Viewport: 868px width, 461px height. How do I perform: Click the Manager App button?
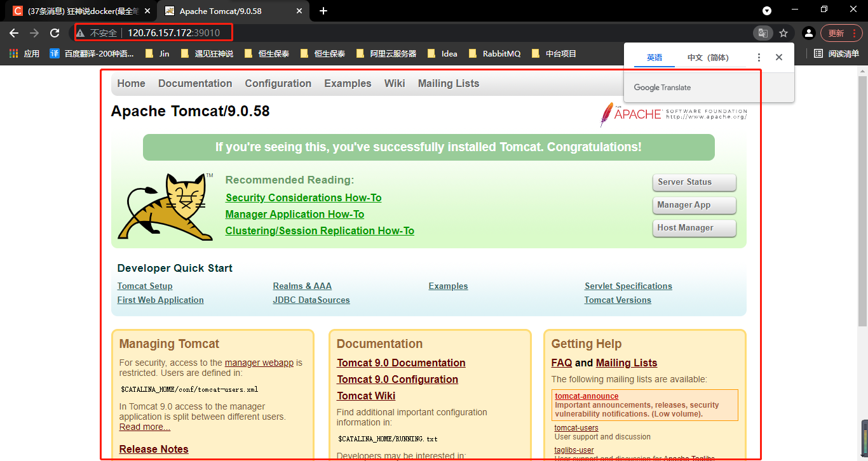pos(694,205)
